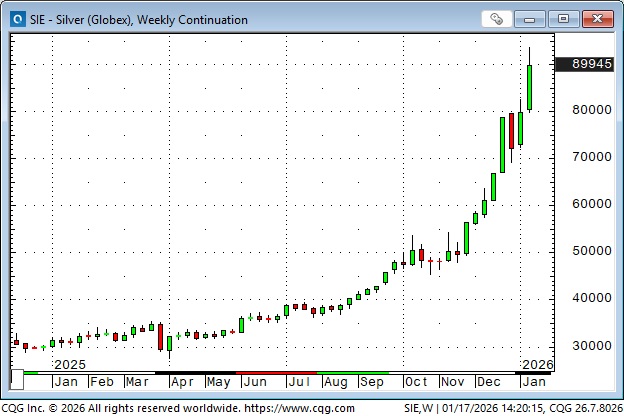Select the Oct month label on time axis
Viewport: 624px width, 416px height.
[416, 382]
